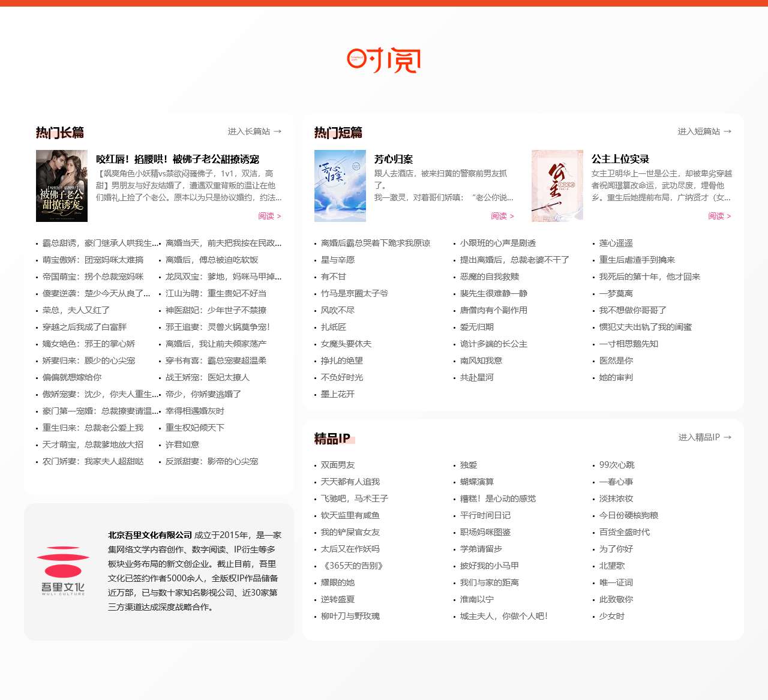Click the 时阅 logo at top
The width and height of the screenshot is (768, 700).
point(383,60)
